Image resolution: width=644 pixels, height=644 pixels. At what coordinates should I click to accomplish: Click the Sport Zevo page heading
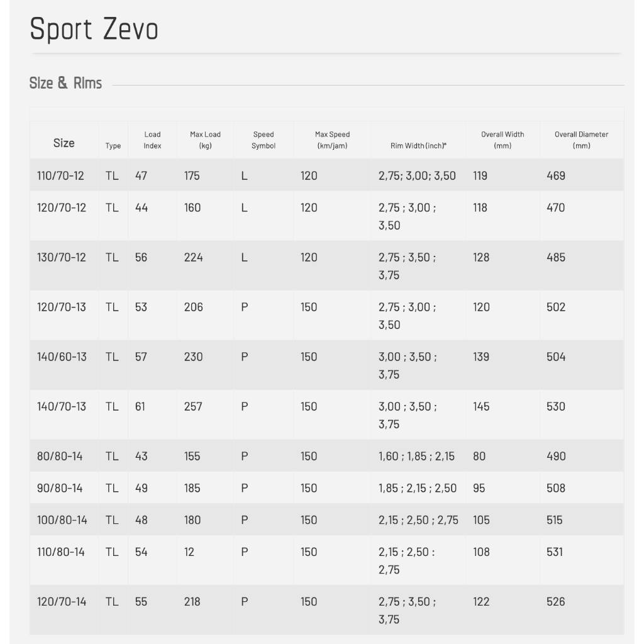coord(94,30)
